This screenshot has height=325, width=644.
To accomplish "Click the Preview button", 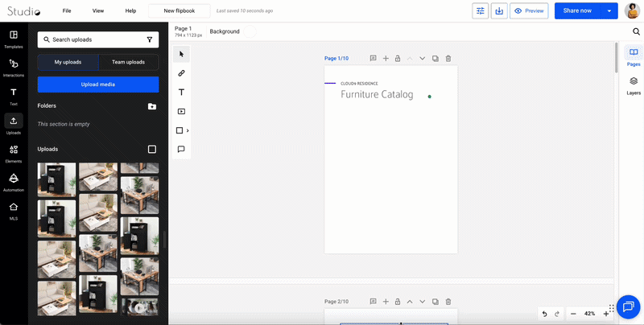I will tap(530, 10).
